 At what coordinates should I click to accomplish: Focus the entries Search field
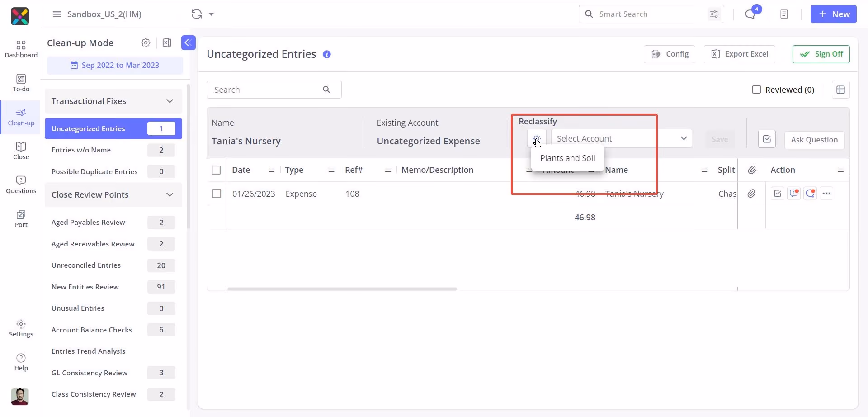coord(274,90)
